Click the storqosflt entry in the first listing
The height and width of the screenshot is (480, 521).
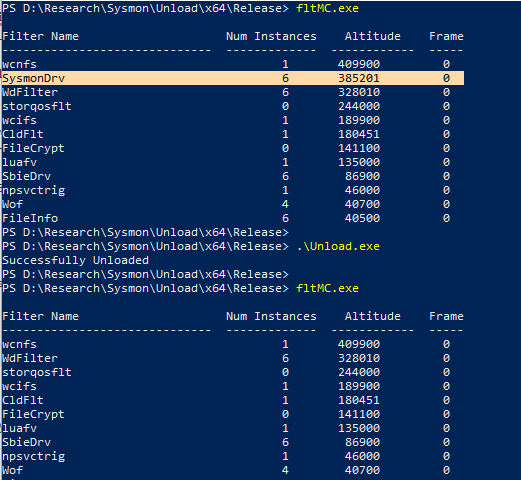(x=37, y=106)
